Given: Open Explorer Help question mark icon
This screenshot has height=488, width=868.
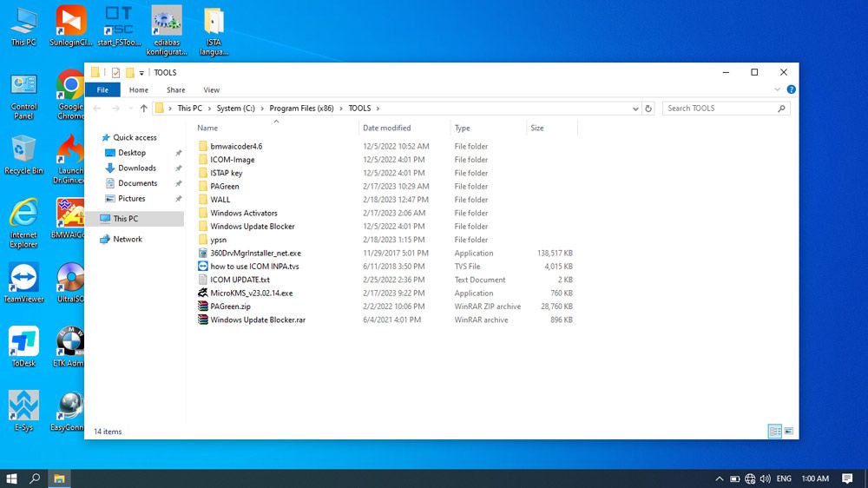Looking at the screenshot, I should 791,89.
